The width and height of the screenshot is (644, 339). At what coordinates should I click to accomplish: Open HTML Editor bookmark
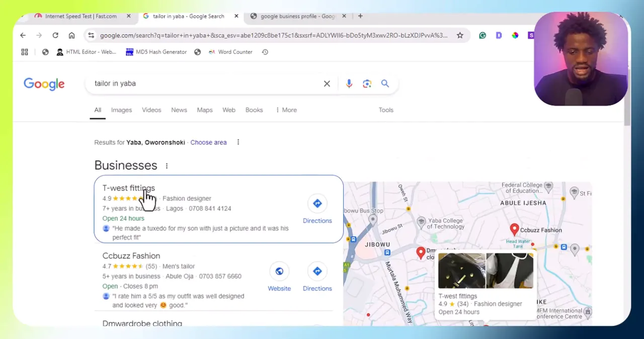pos(86,52)
